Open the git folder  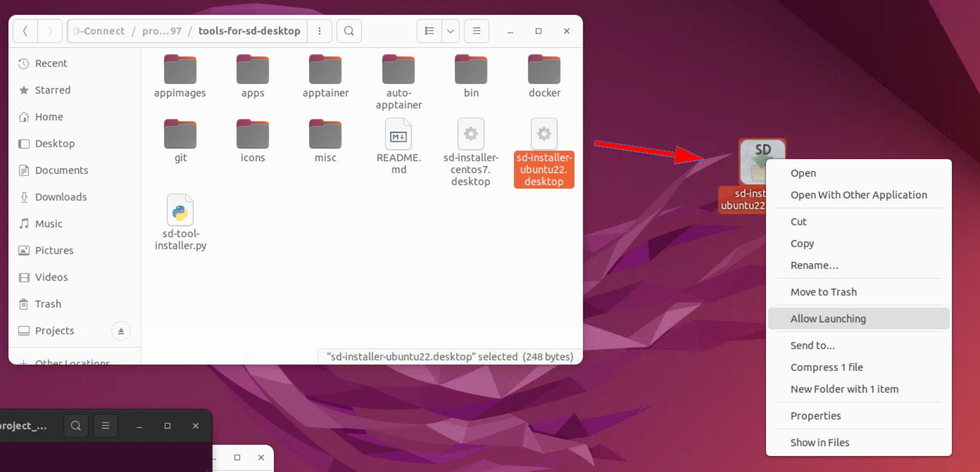180,136
